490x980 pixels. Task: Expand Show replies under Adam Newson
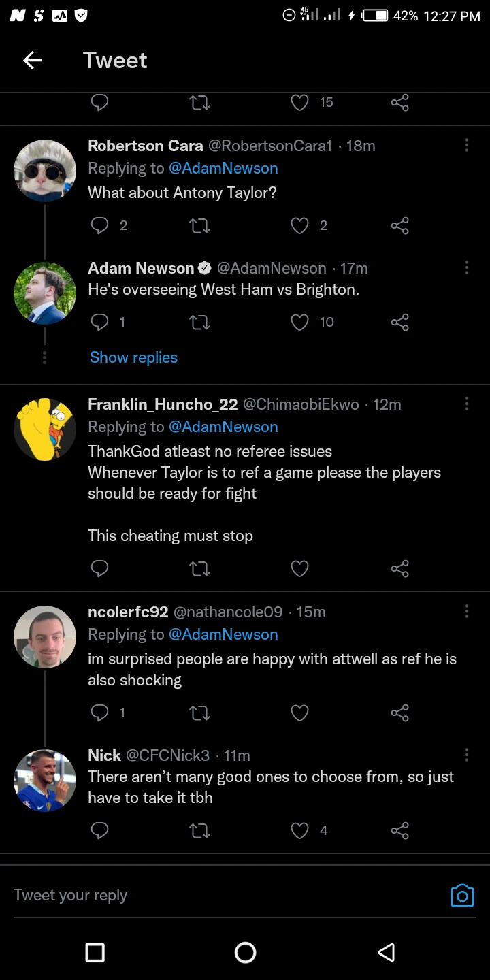click(x=133, y=357)
